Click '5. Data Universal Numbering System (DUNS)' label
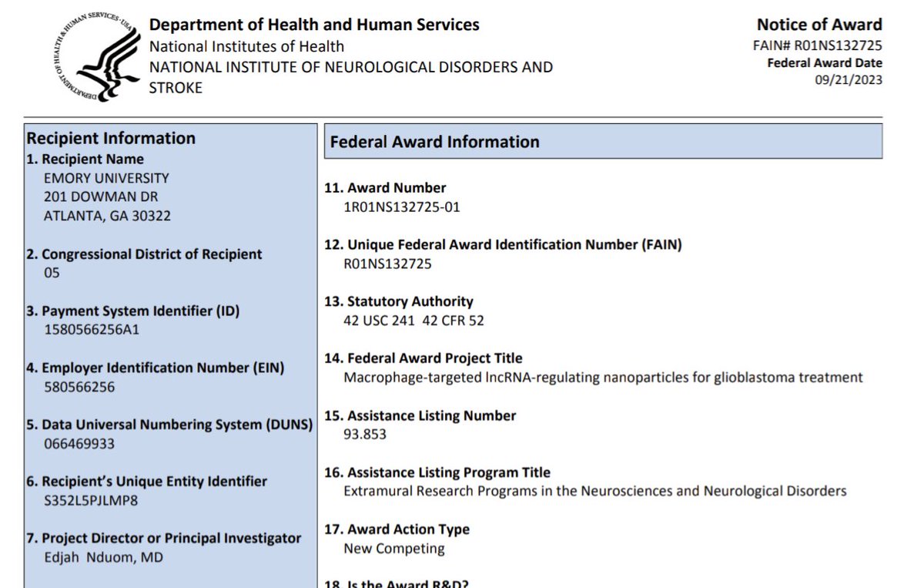Image resolution: width=924 pixels, height=588 pixels. [169, 425]
